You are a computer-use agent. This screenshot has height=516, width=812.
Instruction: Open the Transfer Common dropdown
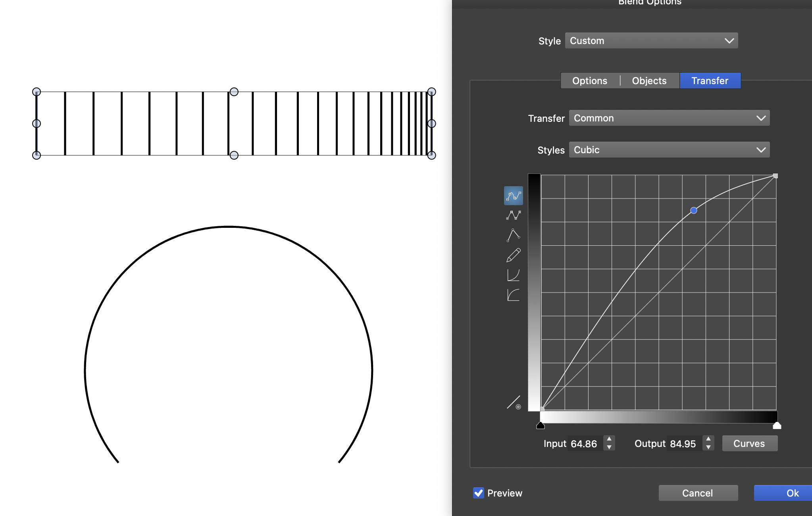point(669,118)
